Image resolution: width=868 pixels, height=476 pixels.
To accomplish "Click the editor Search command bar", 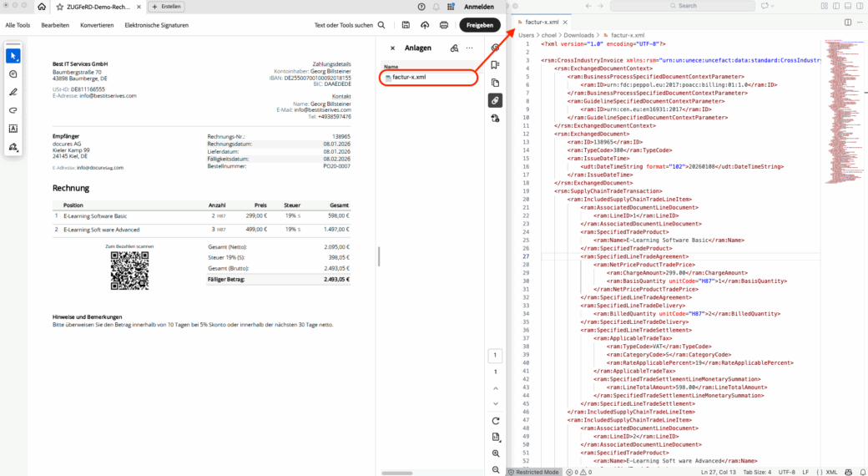I will tap(683, 6).
